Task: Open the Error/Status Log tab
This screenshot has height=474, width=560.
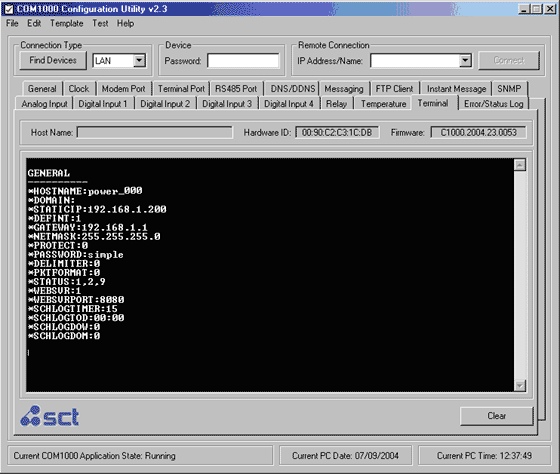Action: 494,104
